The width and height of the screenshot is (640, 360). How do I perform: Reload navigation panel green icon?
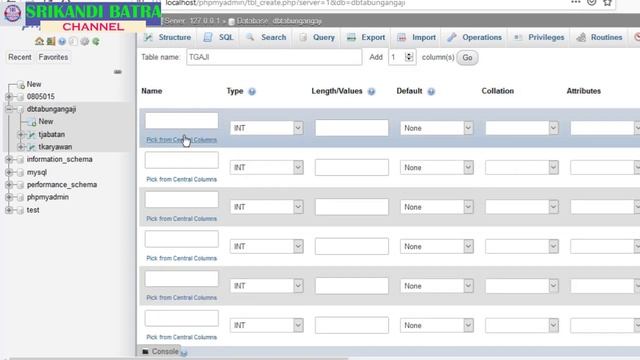point(96,41)
